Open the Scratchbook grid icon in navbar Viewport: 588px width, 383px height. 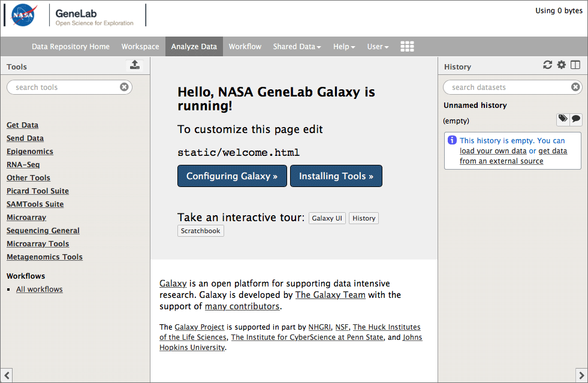[407, 47]
